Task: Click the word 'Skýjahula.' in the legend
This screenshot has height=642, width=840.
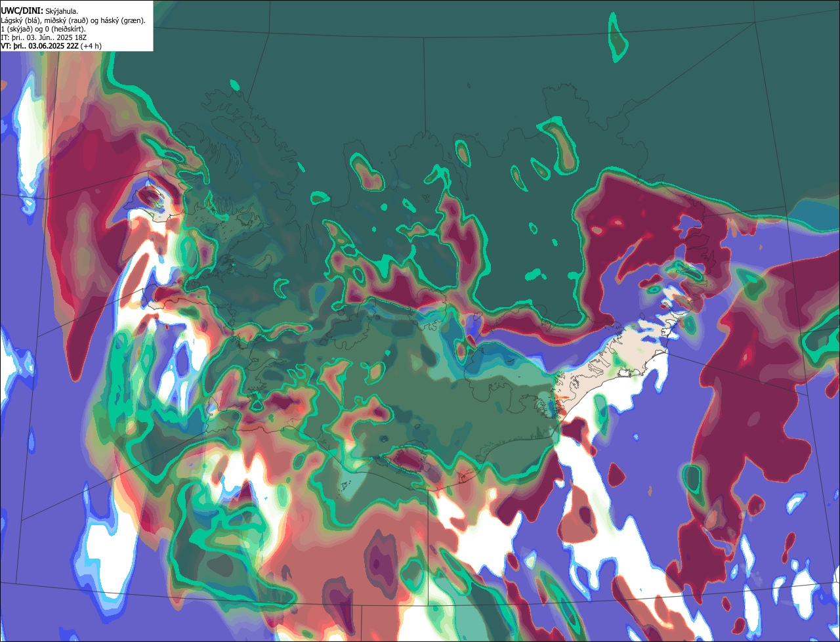Action: pos(62,12)
